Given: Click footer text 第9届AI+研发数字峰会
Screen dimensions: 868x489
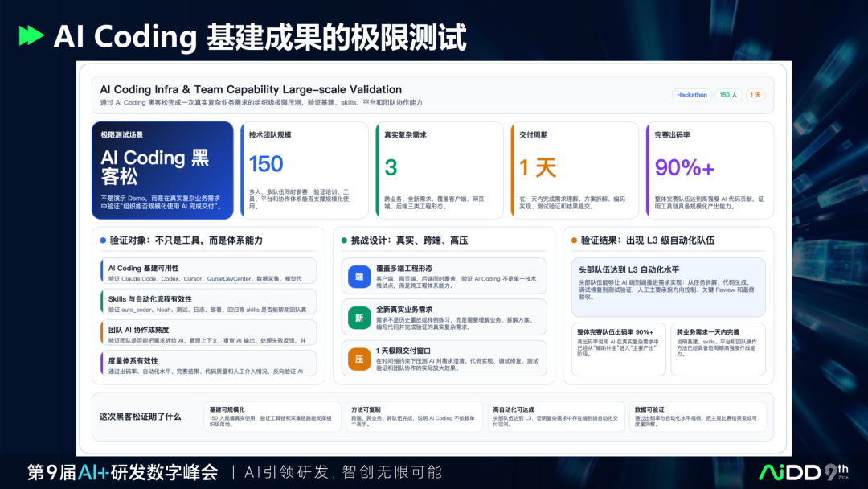Looking at the screenshot, I should [x=123, y=472].
